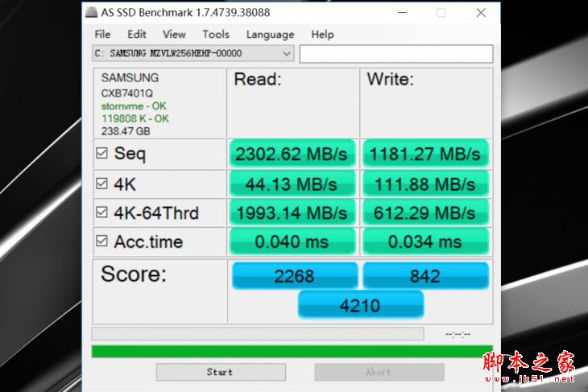Minimize the AS SSD Benchmark window
The width and height of the screenshot is (588, 392).
point(403,12)
